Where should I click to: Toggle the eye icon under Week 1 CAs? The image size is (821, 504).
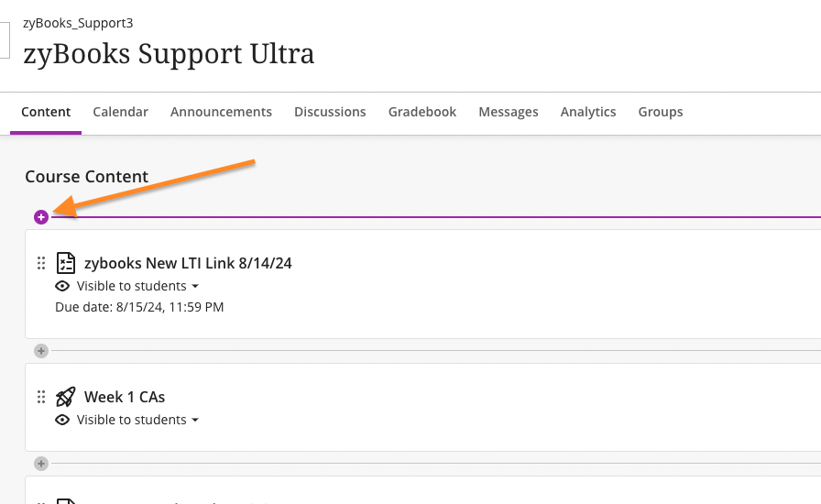(x=62, y=420)
